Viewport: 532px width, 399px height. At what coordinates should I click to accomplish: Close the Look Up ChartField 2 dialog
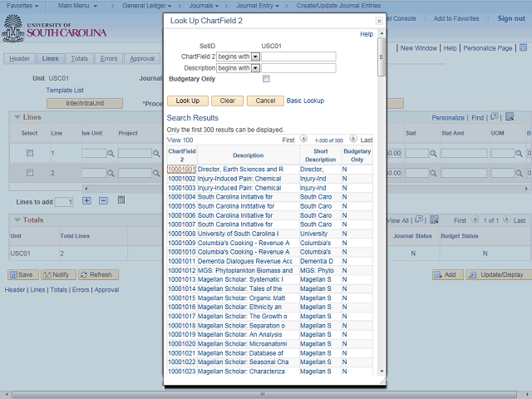tap(379, 19)
